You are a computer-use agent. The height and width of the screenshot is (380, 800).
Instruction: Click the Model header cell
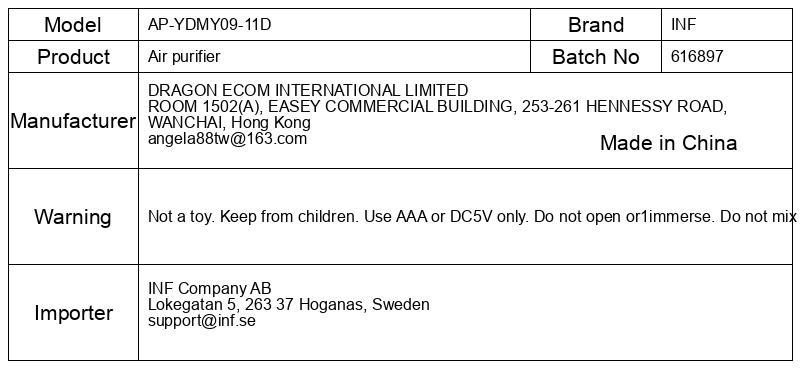(73, 24)
